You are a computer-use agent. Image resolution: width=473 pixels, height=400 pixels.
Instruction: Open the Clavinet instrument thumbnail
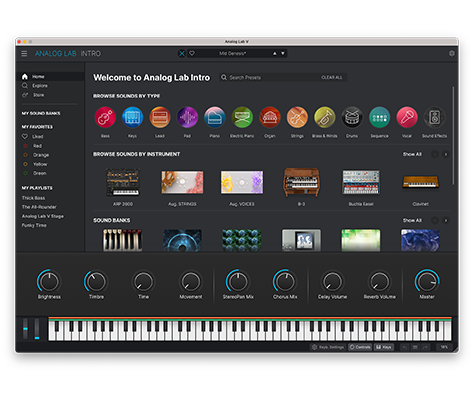pyautogui.click(x=420, y=182)
